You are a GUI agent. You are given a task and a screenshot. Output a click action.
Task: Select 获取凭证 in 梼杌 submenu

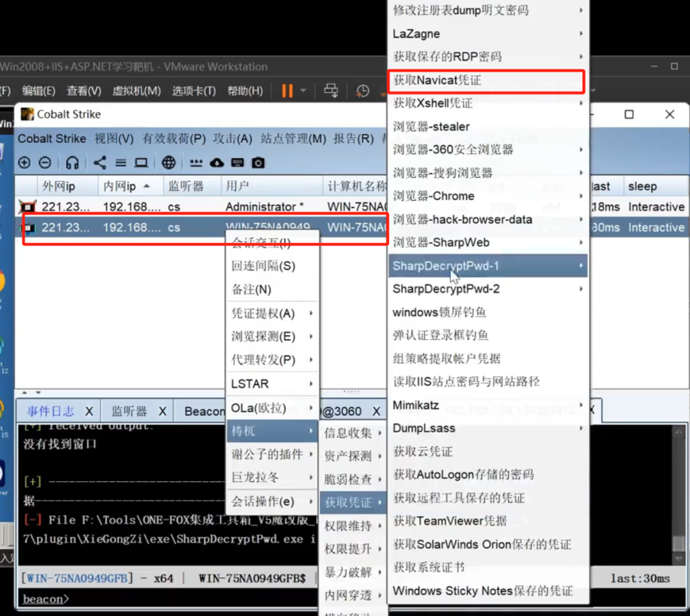(x=353, y=503)
